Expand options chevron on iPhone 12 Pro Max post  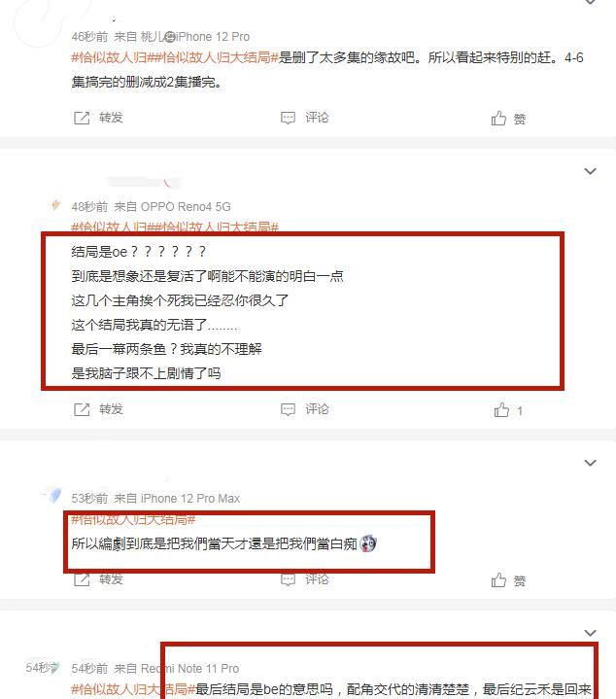(590, 463)
